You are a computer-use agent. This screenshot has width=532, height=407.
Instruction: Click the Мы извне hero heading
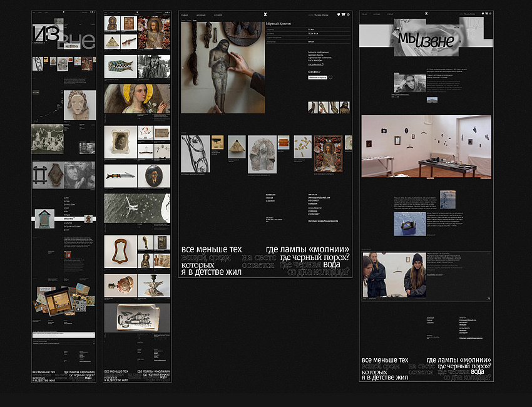point(426,39)
